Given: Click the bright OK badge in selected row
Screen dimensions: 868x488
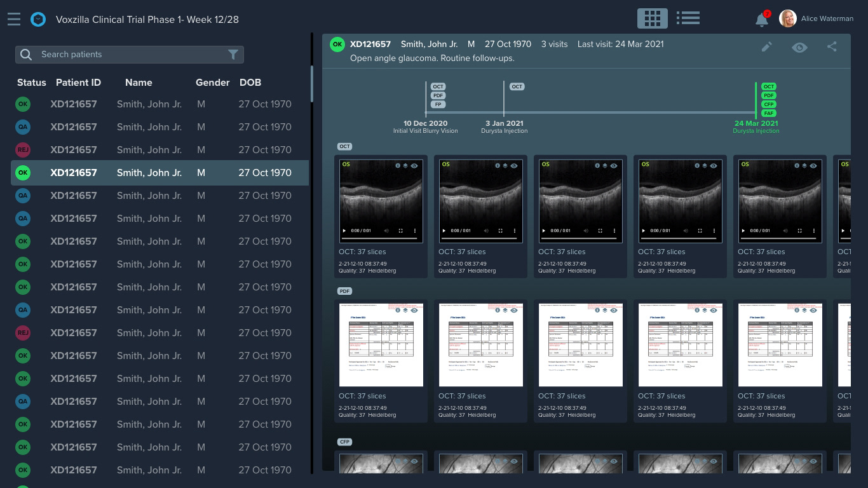Looking at the screenshot, I should pos(23,173).
